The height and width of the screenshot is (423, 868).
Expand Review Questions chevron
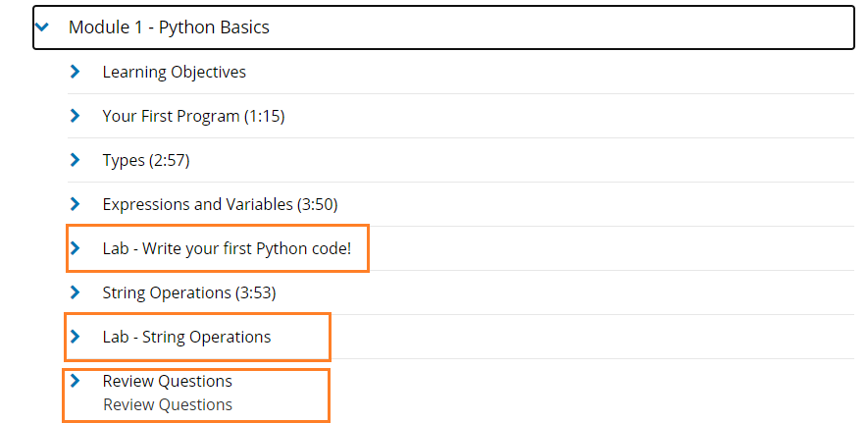[76, 381]
